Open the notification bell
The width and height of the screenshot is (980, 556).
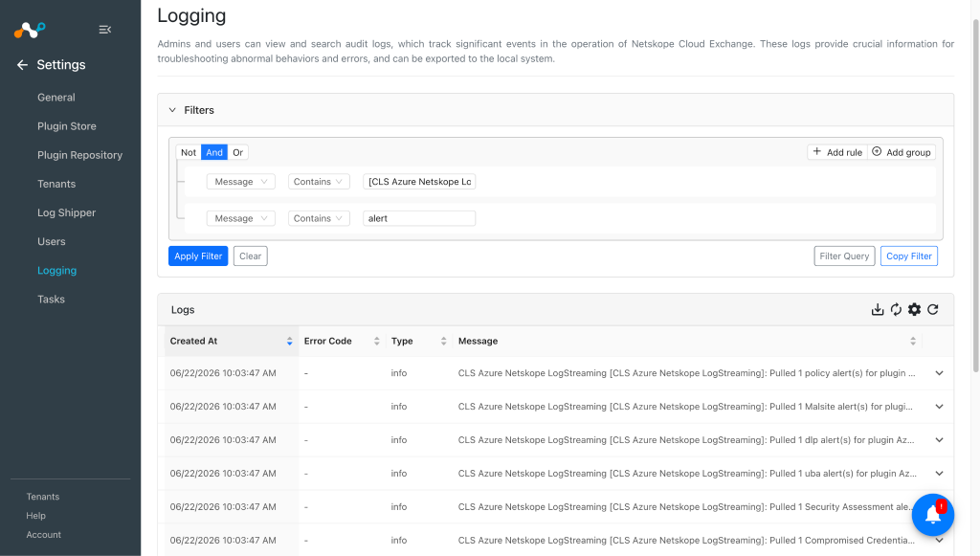(933, 515)
